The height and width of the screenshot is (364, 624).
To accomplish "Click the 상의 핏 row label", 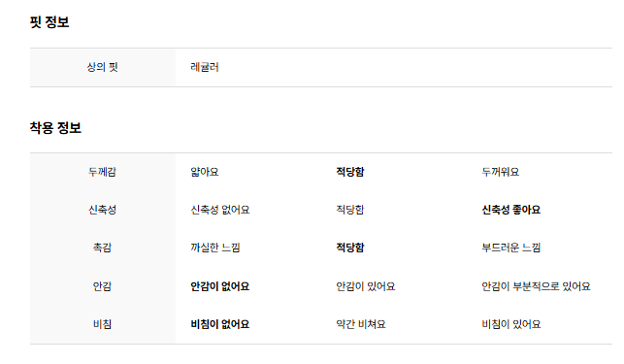I will coord(102,67).
